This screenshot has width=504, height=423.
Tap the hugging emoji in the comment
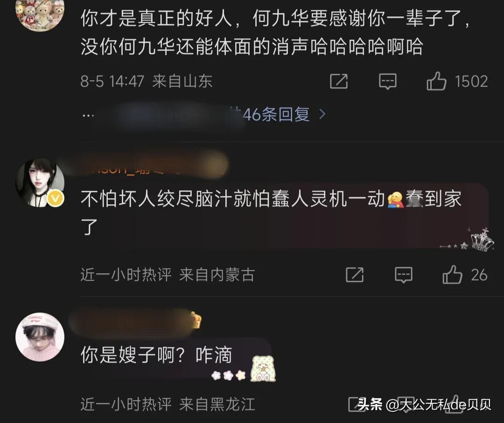click(395, 200)
